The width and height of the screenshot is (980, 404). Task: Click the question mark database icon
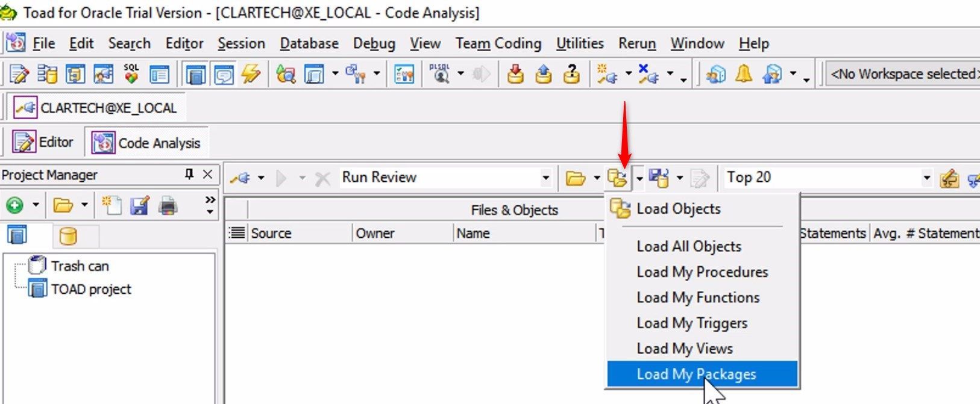pos(571,74)
